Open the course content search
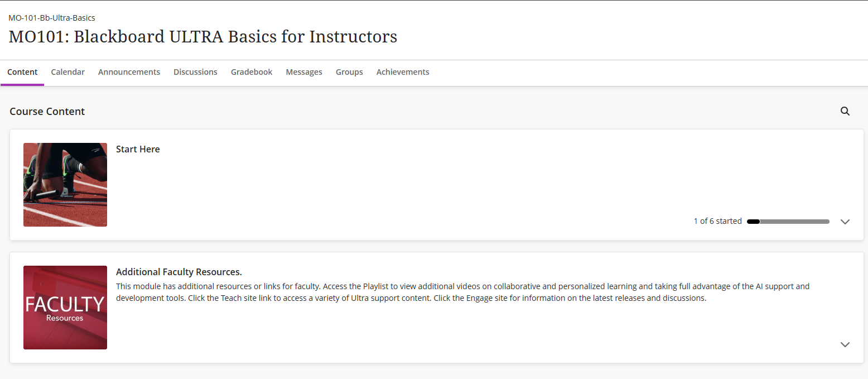The image size is (868, 379). [x=845, y=111]
